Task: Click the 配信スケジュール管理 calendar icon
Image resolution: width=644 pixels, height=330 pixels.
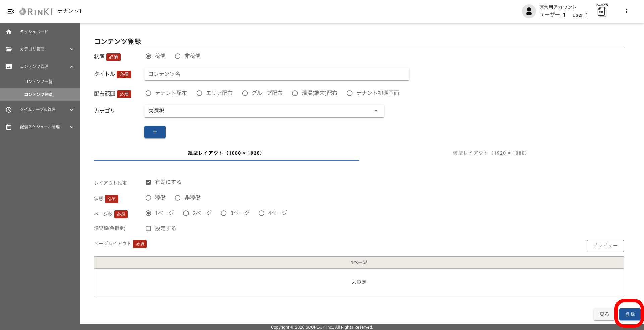Action: pyautogui.click(x=9, y=127)
